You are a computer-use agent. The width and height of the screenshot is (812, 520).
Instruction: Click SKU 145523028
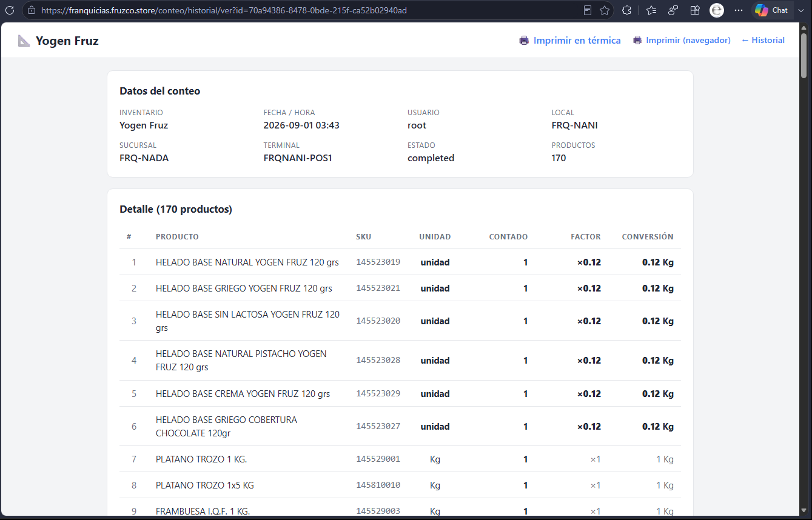[x=378, y=361]
